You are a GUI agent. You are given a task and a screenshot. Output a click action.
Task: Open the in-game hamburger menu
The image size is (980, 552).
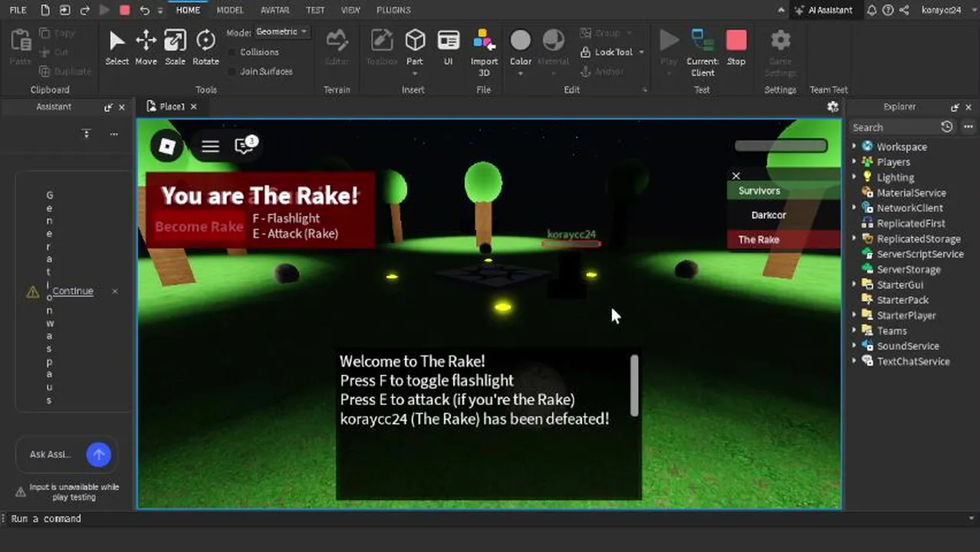click(210, 146)
